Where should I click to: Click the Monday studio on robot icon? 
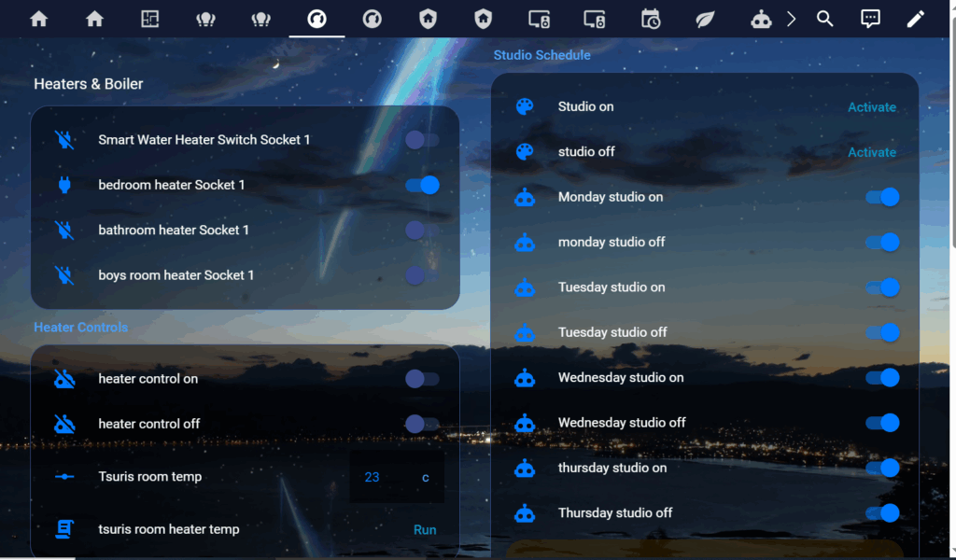[525, 197]
